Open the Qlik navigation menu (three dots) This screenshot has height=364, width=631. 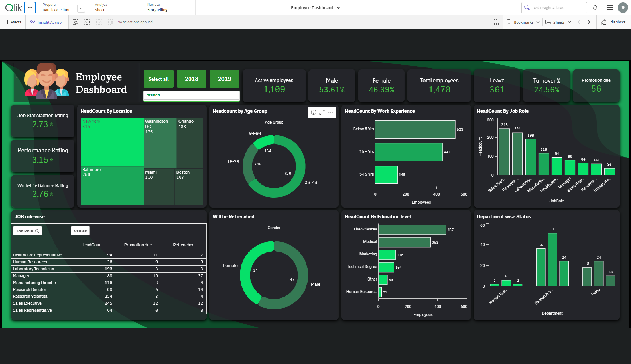tap(30, 7)
